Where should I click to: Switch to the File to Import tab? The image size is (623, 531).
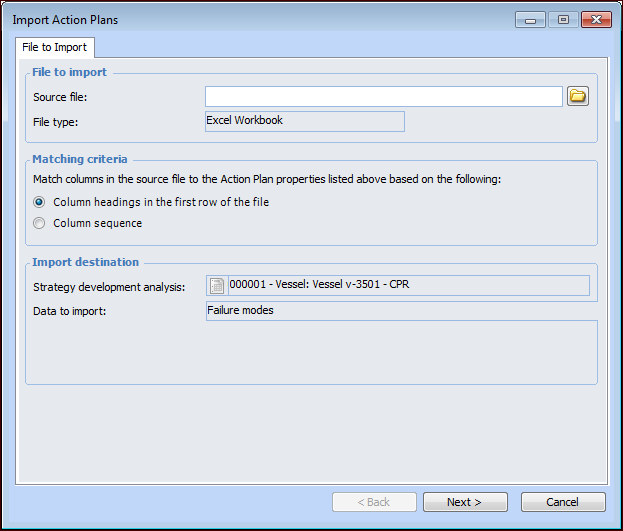click(x=55, y=47)
